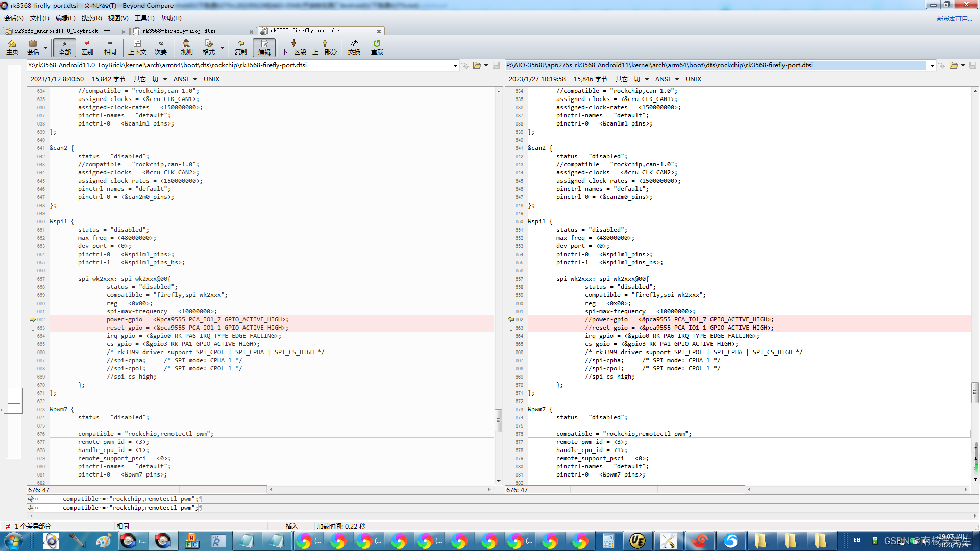Launch UltraEdit from the taskbar
980x551 pixels.
637,541
